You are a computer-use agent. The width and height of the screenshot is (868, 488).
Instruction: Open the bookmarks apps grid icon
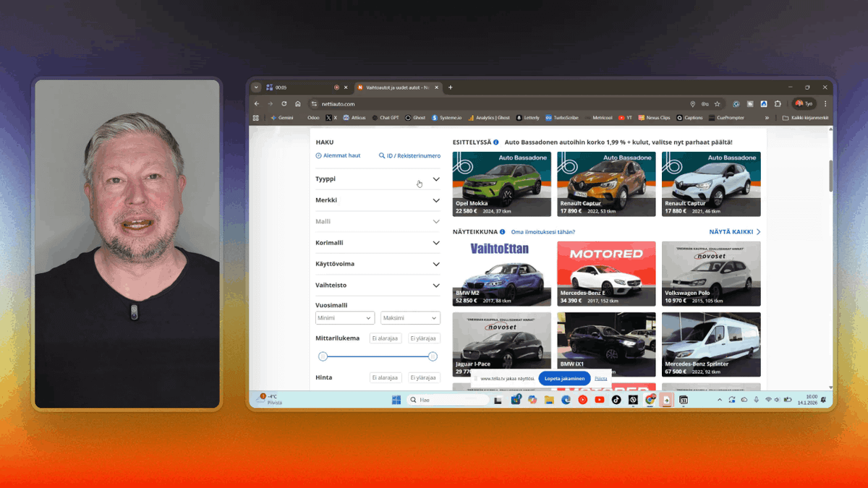tap(256, 118)
